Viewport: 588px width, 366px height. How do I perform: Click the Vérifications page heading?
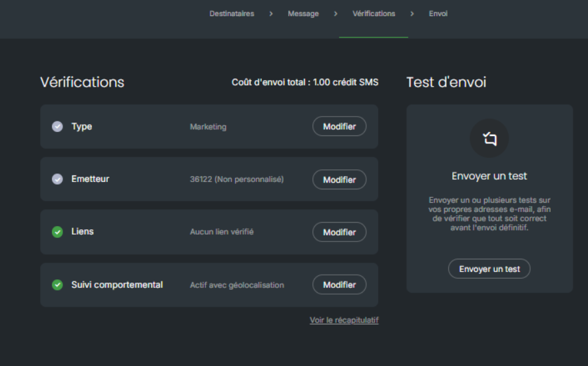82,82
